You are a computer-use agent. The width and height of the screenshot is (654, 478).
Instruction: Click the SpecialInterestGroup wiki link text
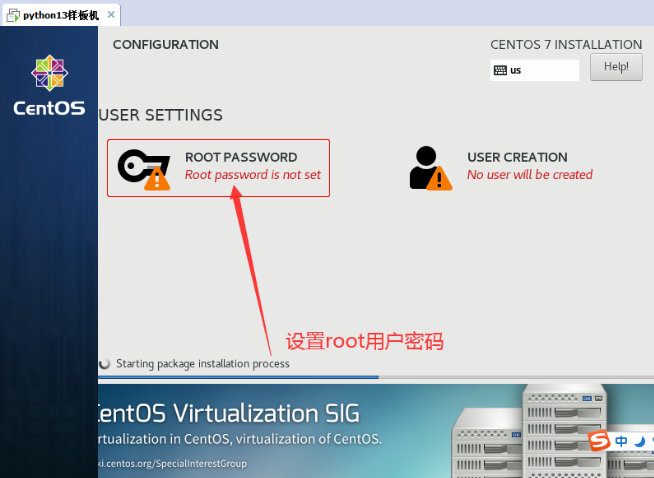tap(172, 463)
